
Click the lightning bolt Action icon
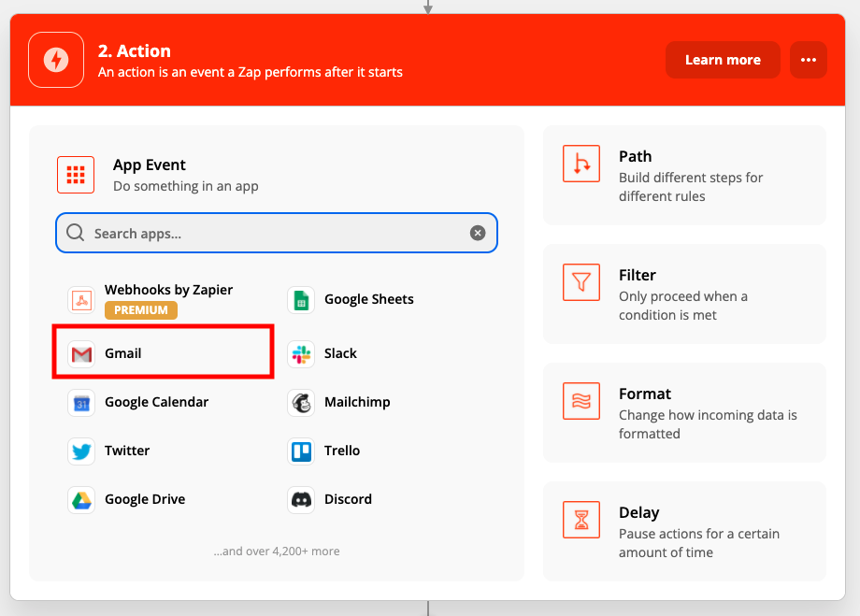pos(56,60)
